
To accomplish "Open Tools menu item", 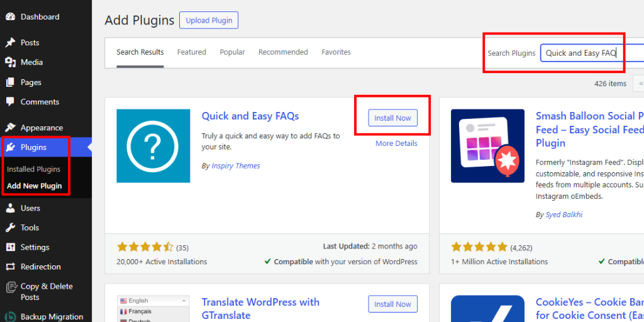I will (x=30, y=228).
